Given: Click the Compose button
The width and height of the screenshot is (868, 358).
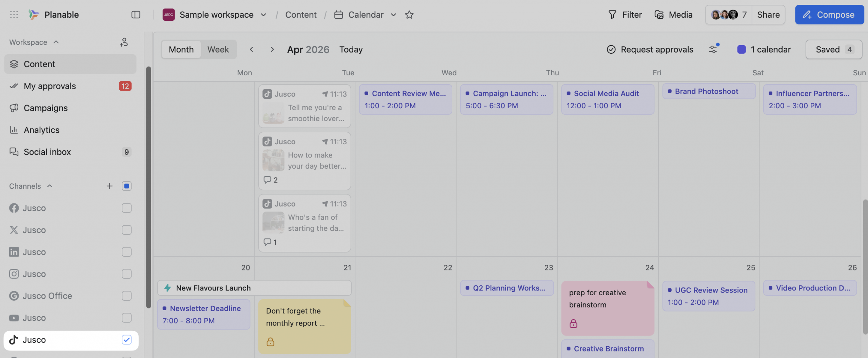Looking at the screenshot, I should coord(829,15).
